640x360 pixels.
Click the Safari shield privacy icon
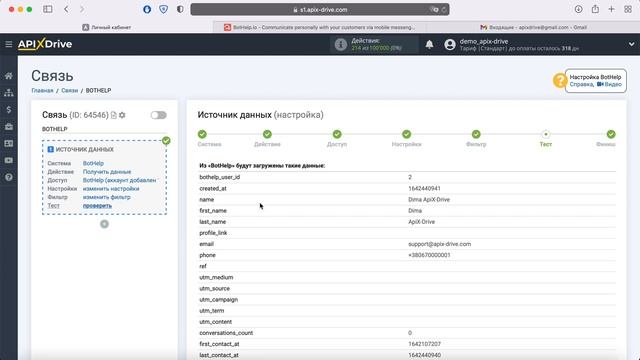pos(164,9)
